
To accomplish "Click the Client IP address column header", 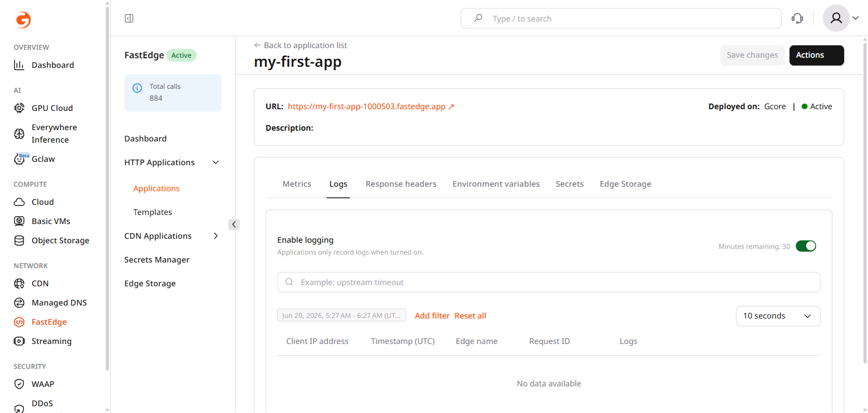I will pos(318,341).
